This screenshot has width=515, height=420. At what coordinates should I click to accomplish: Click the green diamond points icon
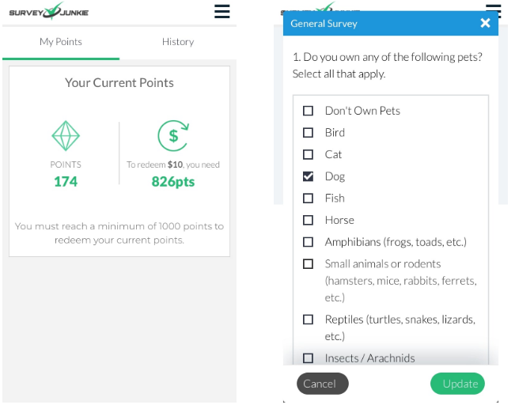66,135
